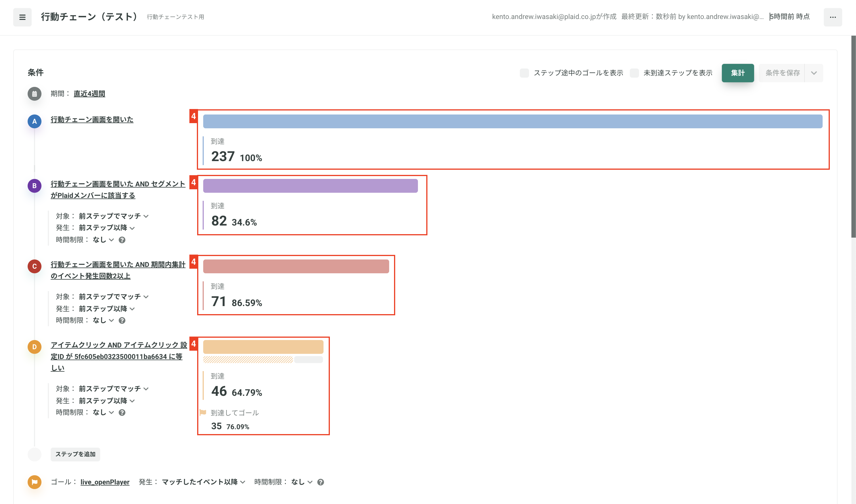This screenshot has height=504, width=856.
Task: Enable 未到達ステップを表示 checkbox
Action: point(634,73)
